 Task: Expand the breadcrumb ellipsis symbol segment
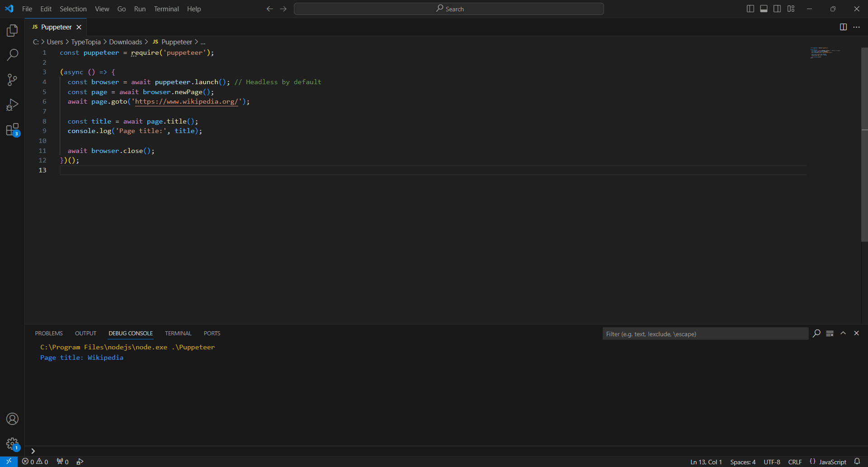tap(203, 42)
